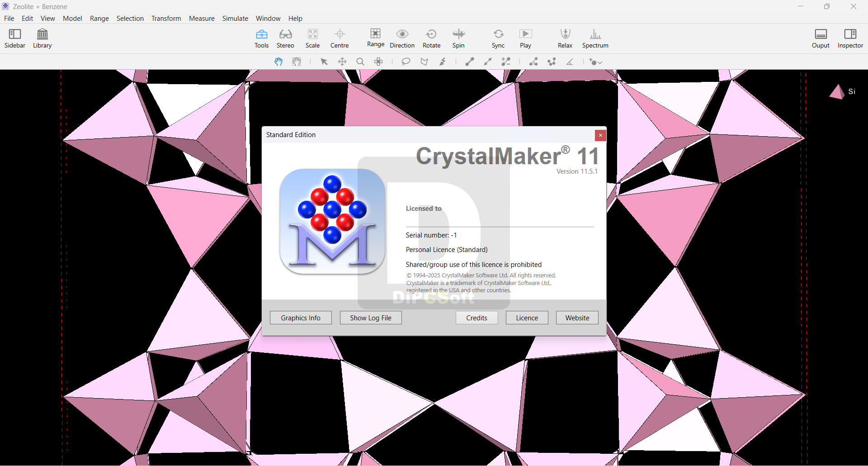Screen dimensions: 868x466
Task: Toggle the Sidebar panel
Action: pos(15,38)
